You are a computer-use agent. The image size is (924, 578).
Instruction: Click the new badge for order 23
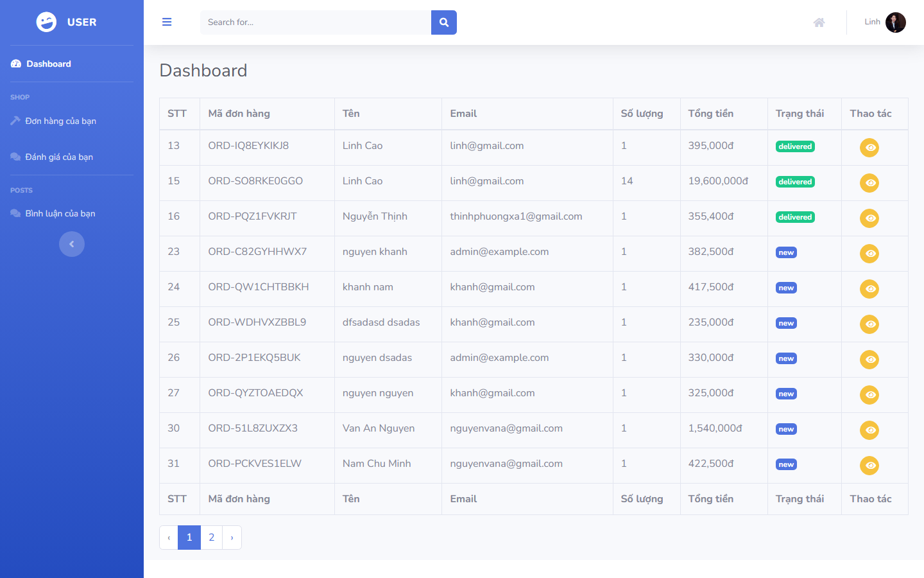pyautogui.click(x=786, y=252)
